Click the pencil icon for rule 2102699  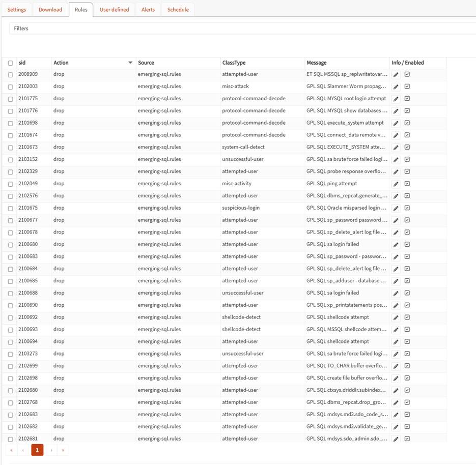(396, 366)
